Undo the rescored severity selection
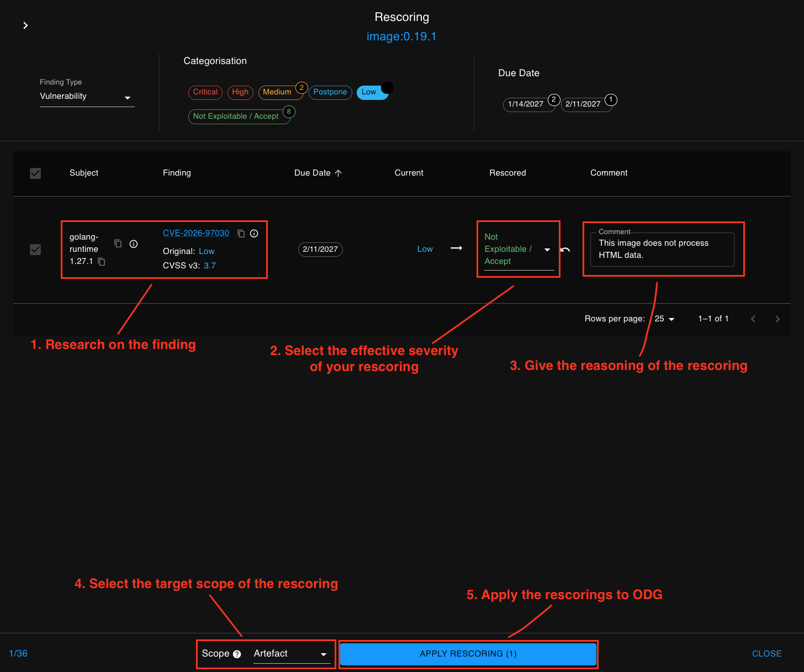Viewport: 804px width, 672px height. point(565,250)
